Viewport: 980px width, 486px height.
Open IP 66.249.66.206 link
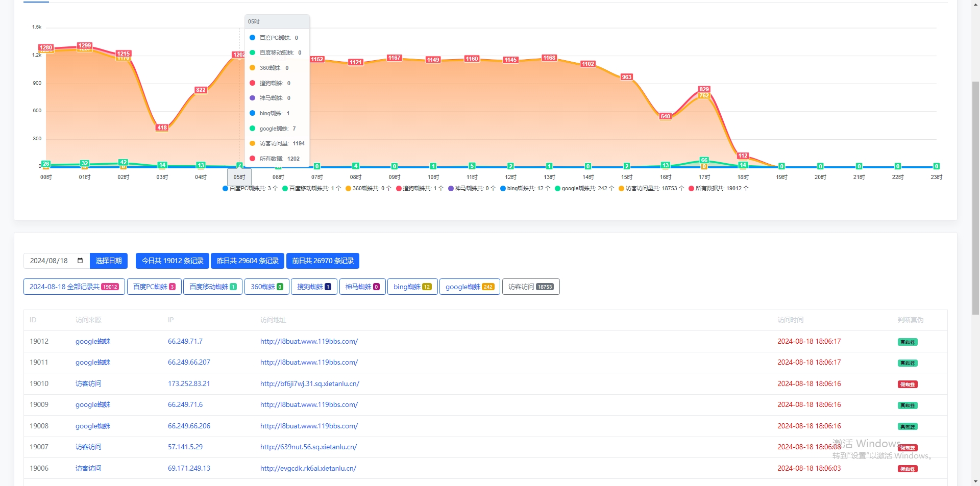tap(189, 426)
